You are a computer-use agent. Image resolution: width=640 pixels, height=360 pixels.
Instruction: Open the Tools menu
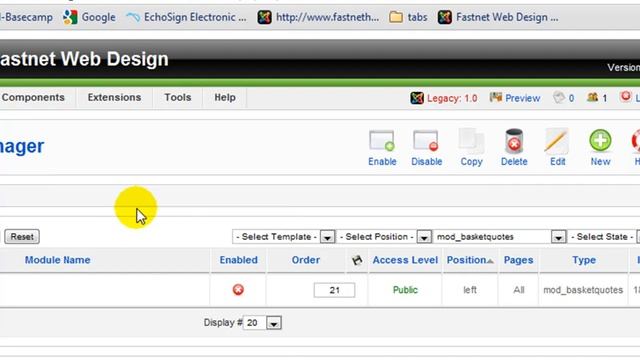(178, 98)
